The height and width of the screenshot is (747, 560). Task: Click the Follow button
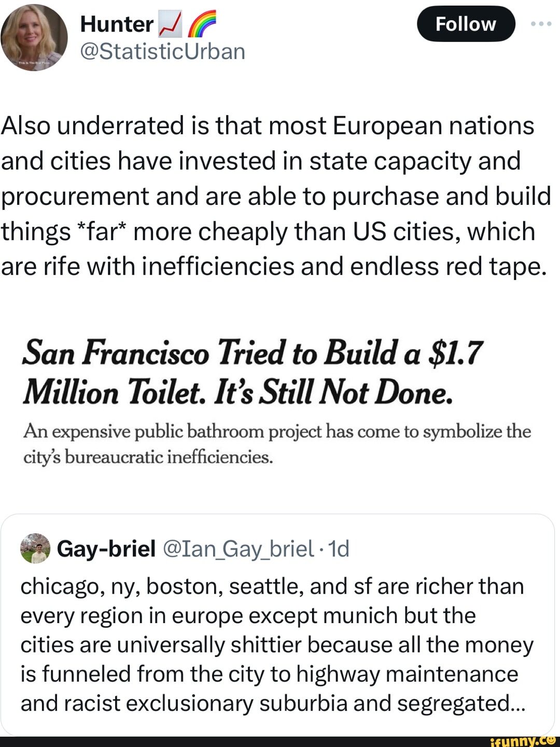(466, 24)
